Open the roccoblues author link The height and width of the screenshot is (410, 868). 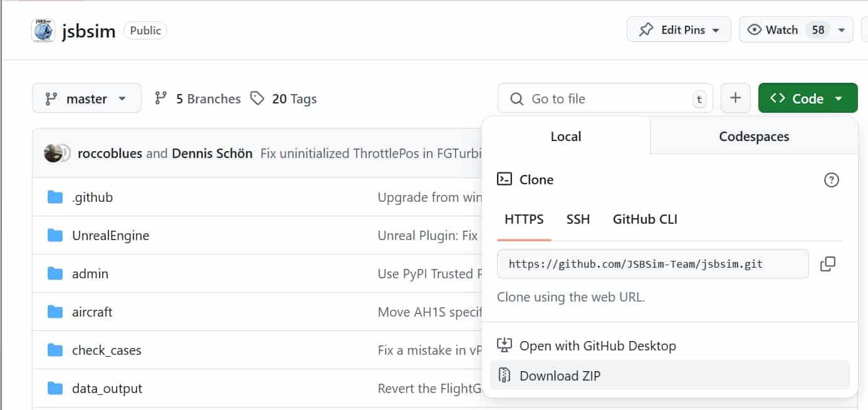coord(110,153)
